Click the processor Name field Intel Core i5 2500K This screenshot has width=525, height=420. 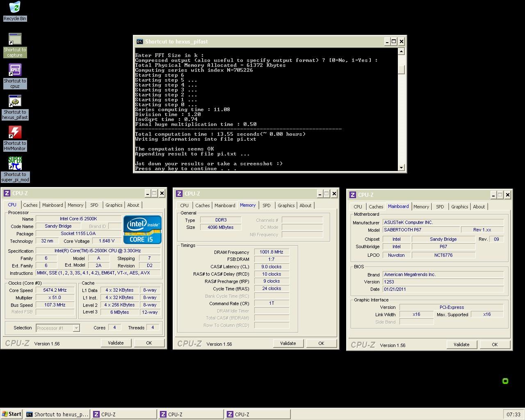(78, 219)
